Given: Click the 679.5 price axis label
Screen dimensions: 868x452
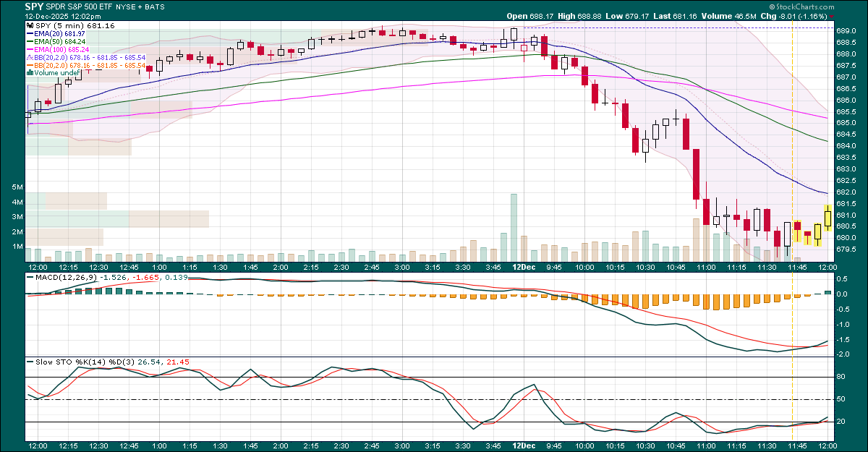Looking at the screenshot, I should [x=846, y=250].
